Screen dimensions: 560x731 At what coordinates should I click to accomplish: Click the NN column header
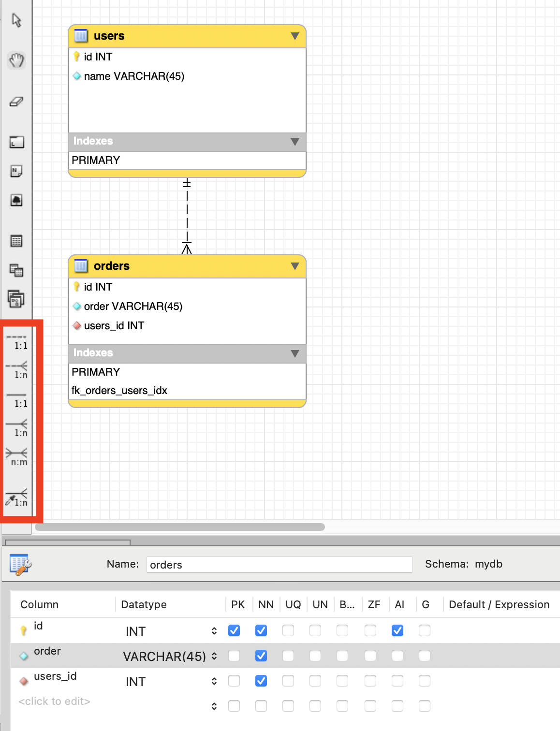click(x=266, y=604)
